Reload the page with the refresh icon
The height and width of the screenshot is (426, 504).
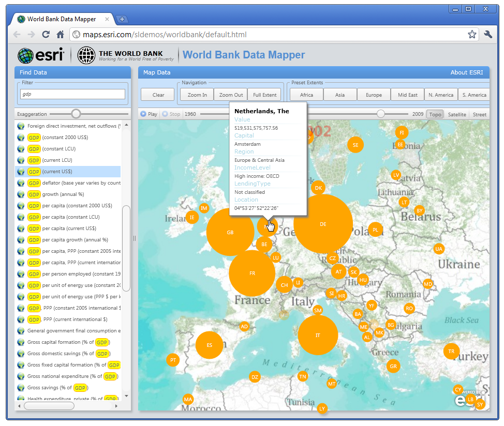pos(46,34)
